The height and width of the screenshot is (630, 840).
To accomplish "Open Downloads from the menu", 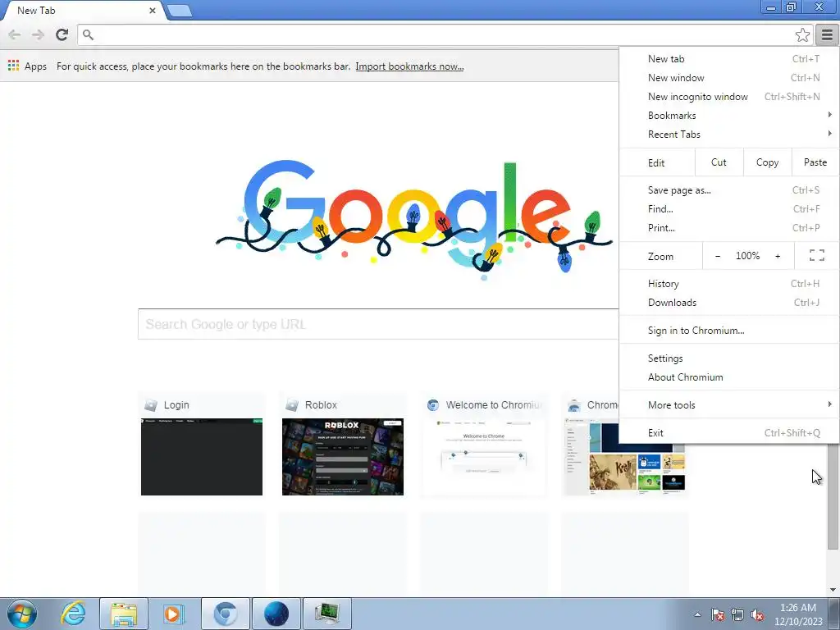I will pos(728,302).
